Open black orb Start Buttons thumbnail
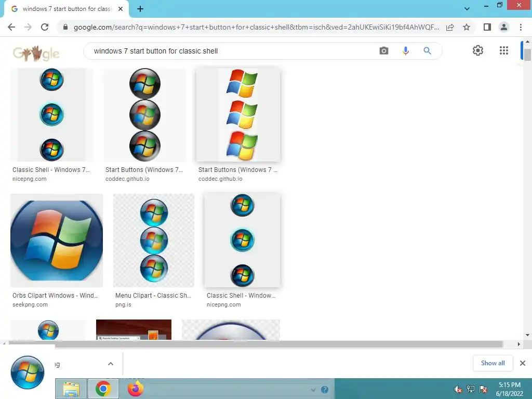The image size is (532, 399). [x=145, y=115]
